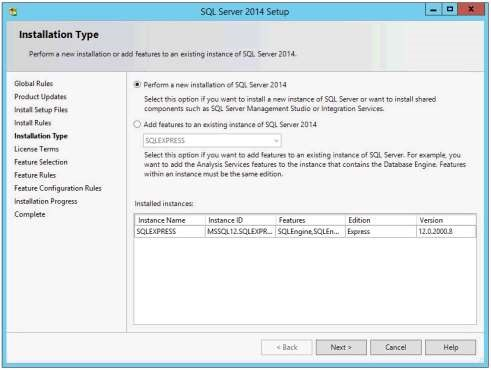
Task: Click the Features column header
Action: 310,220
